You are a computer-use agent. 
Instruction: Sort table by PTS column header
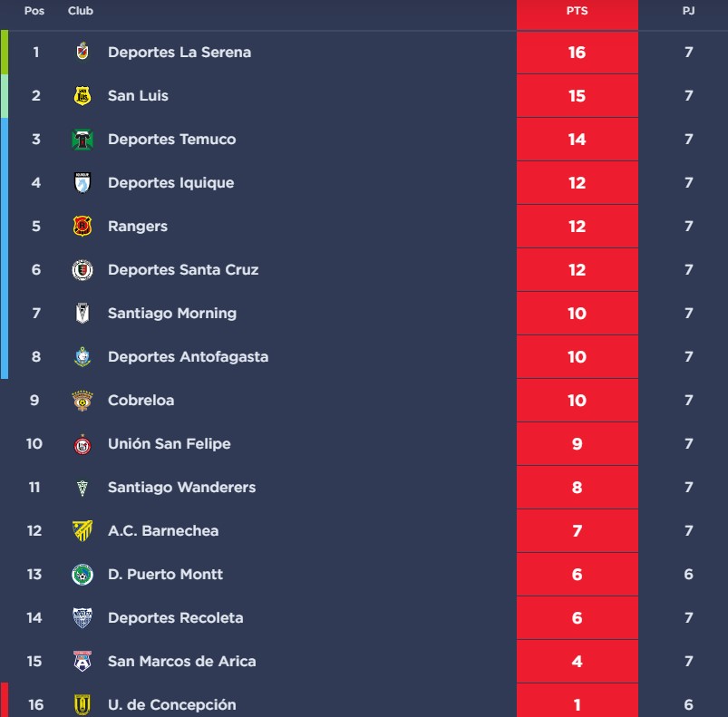point(578,11)
